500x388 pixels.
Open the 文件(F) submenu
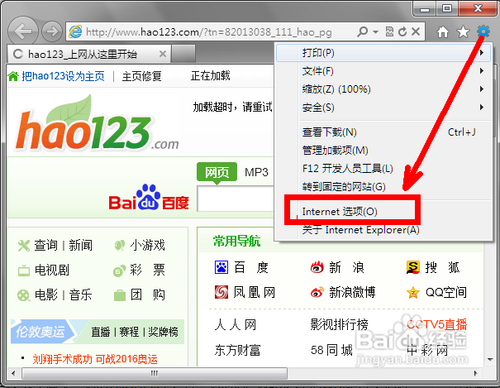[x=383, y=71]
